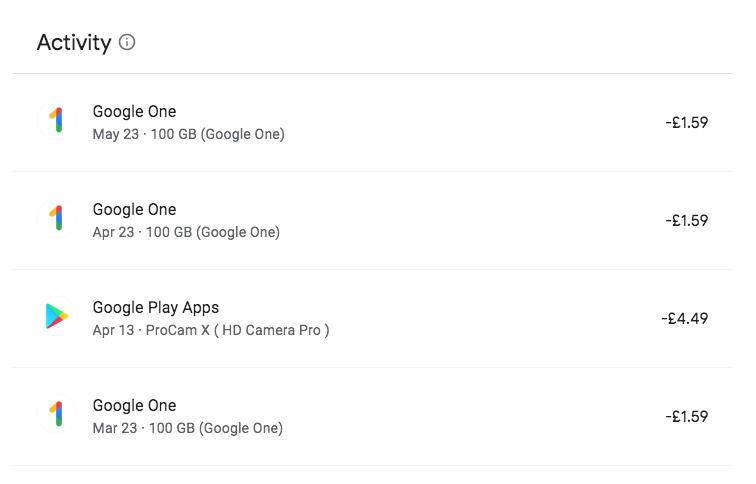Click the May 23 -£1.59 amount
The image size is (756, 484).
coord(687,122)
